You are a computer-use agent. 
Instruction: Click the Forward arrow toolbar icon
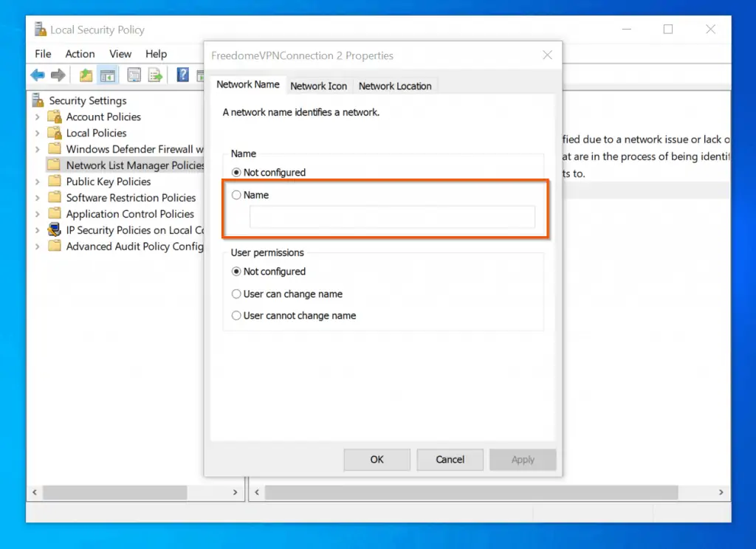coord(58,75)
